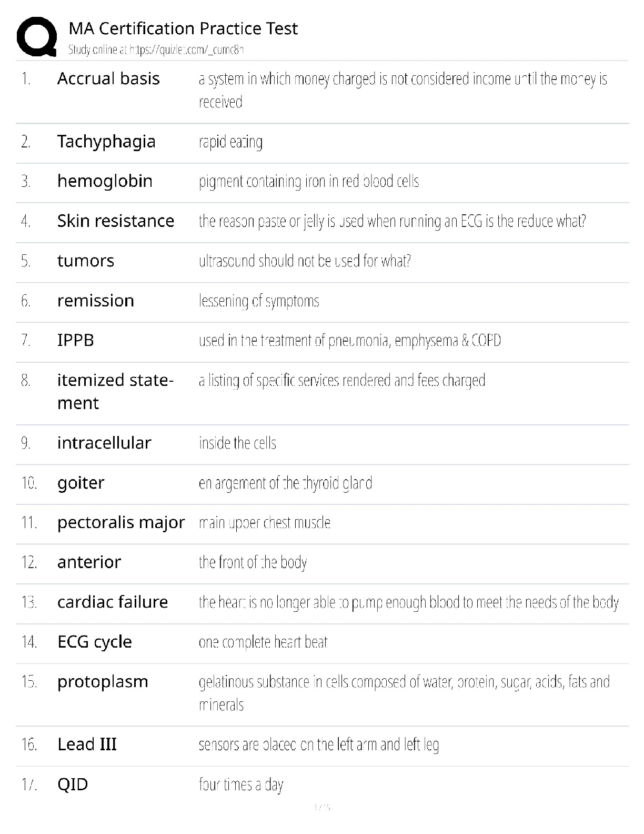Click the pectoralis major term

121,522
